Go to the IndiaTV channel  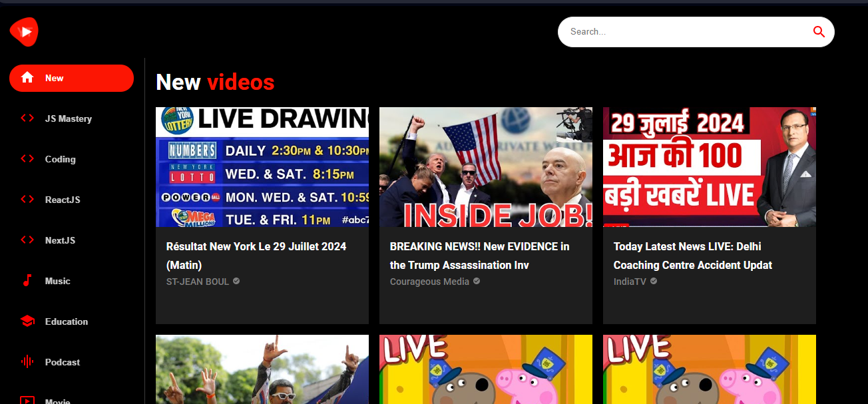[x=630, y=282]
